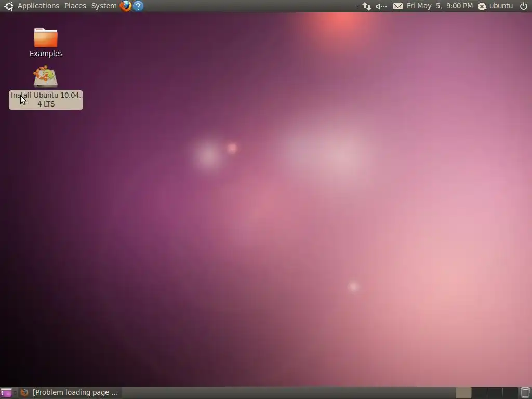Click the Show Desktop button in bottom panel
Screen dimensions: 532x399
(6, 393)
